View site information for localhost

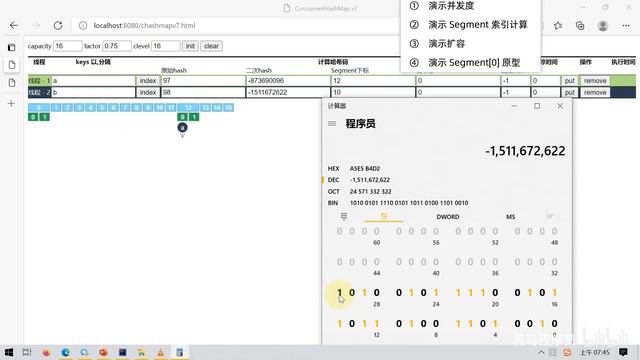pos(83,25)
